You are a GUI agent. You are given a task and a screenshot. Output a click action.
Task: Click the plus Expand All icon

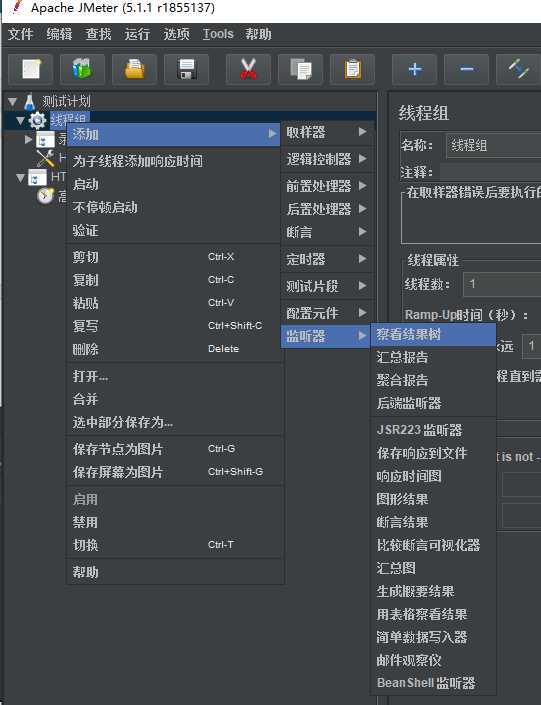click(x=415, y=69)
